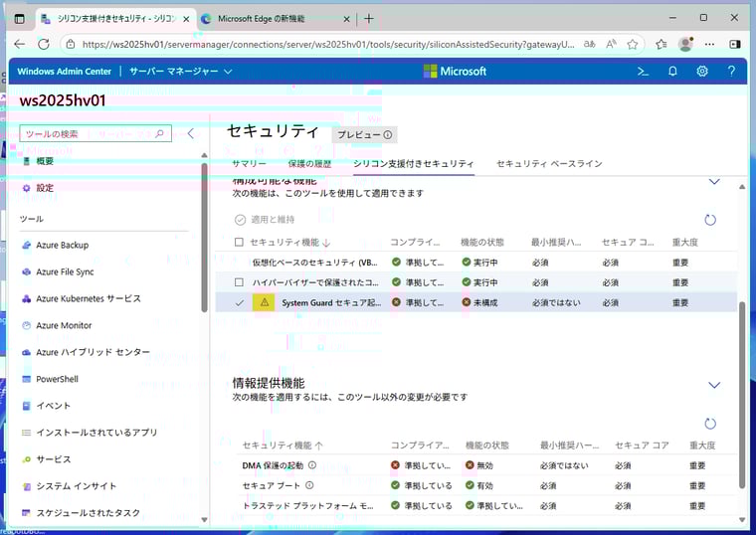
Task: Open PowerShell tool in sidebar
Action: click(x=57, y=379)
